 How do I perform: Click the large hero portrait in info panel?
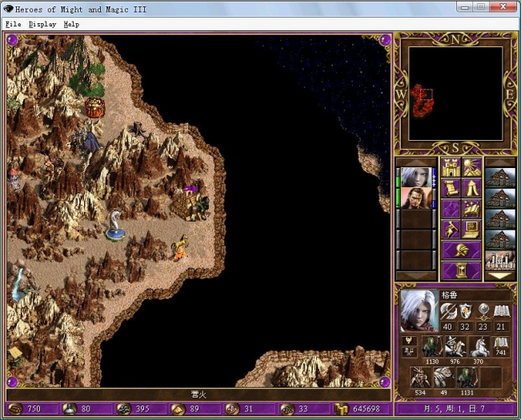click(419, 310)
